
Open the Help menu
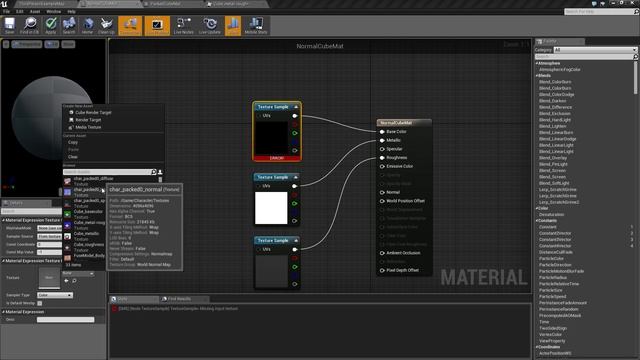[71, 11]
